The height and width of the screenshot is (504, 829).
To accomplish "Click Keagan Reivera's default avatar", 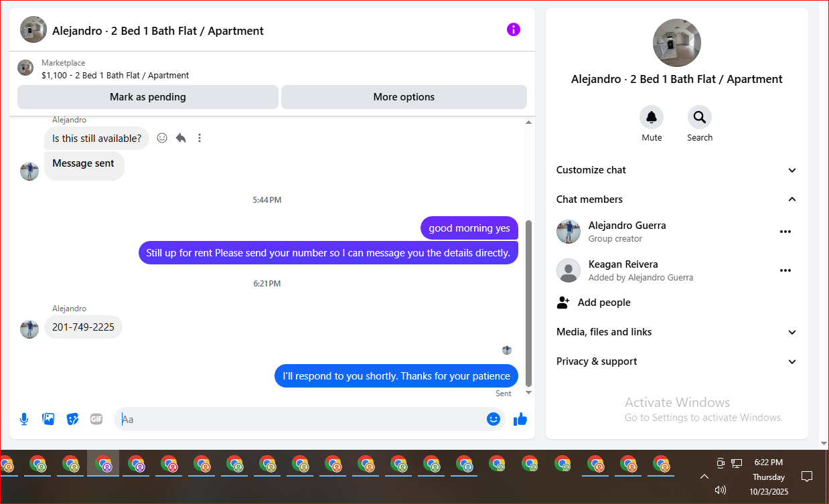I will [569, 270].
